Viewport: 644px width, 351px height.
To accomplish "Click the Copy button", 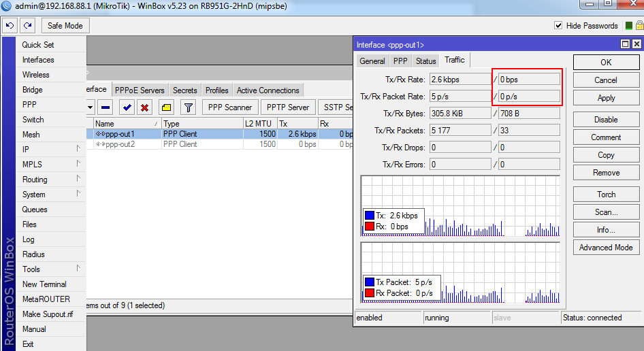I will [x=606, y=155].
